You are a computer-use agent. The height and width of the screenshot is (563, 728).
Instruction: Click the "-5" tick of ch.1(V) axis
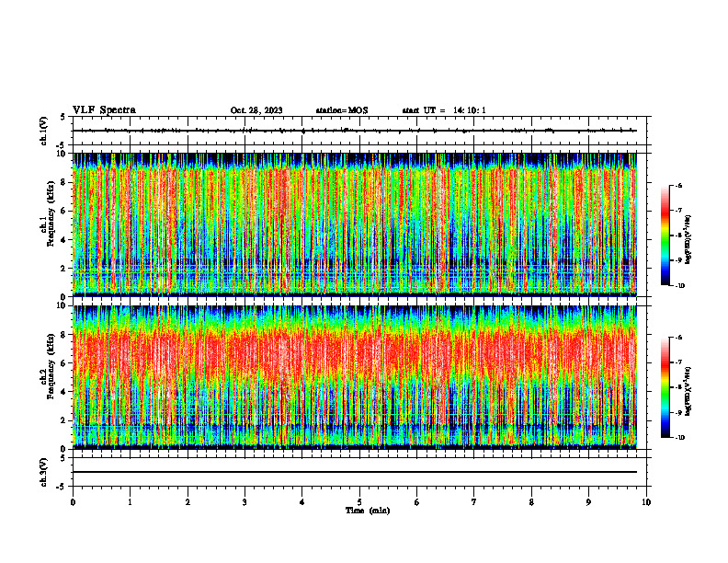click(x=62, y=145)
